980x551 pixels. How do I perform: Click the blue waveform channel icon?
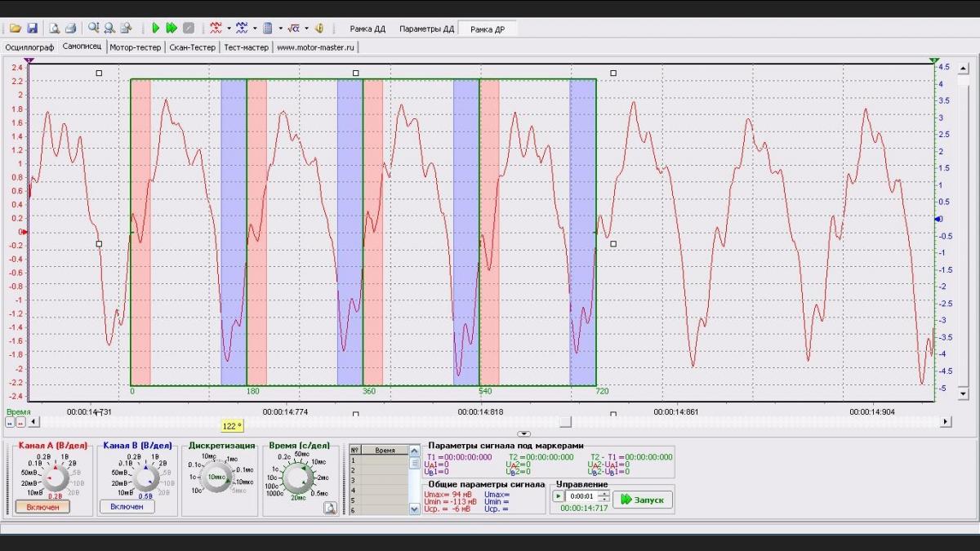[x=242, y=28]
